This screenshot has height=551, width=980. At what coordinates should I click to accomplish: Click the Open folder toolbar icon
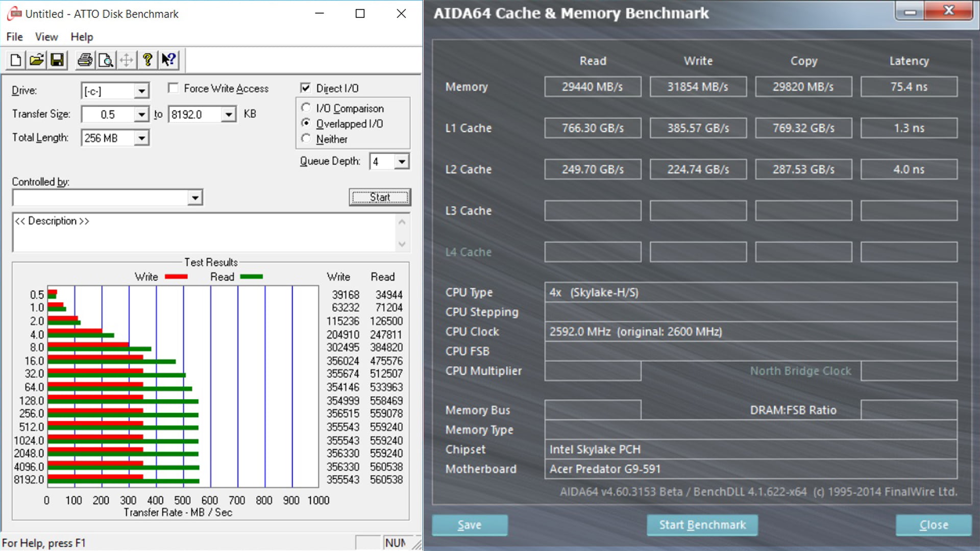pyautogui.click(x=36, y=60)
